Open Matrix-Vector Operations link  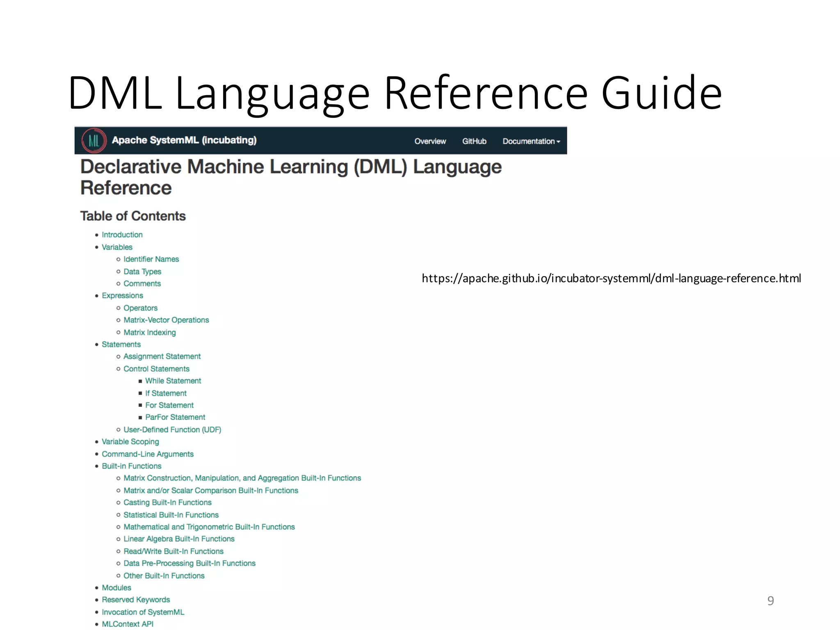click(166, 320)
